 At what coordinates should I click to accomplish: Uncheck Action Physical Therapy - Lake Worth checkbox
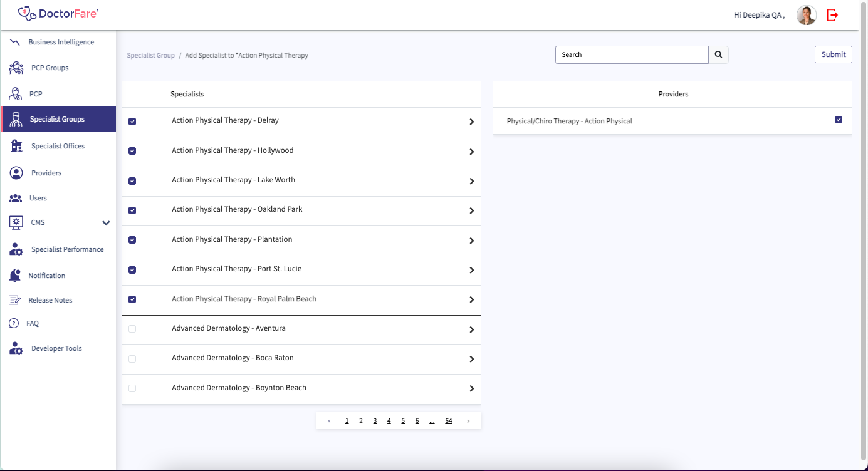[132, 181]
